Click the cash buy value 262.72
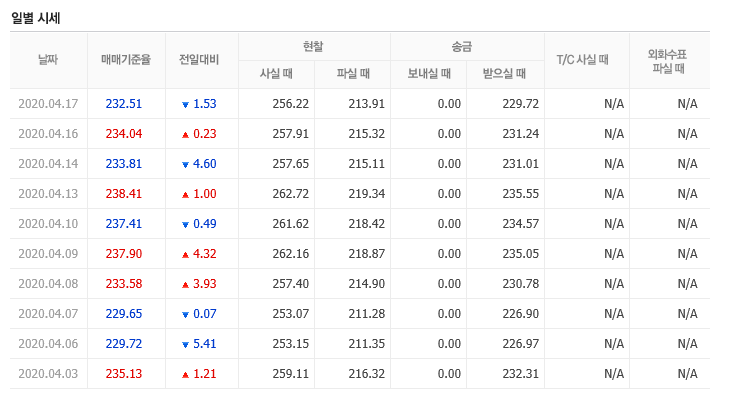Image resolution: width=730 pixels, height=403 pixels. point(291,194)
